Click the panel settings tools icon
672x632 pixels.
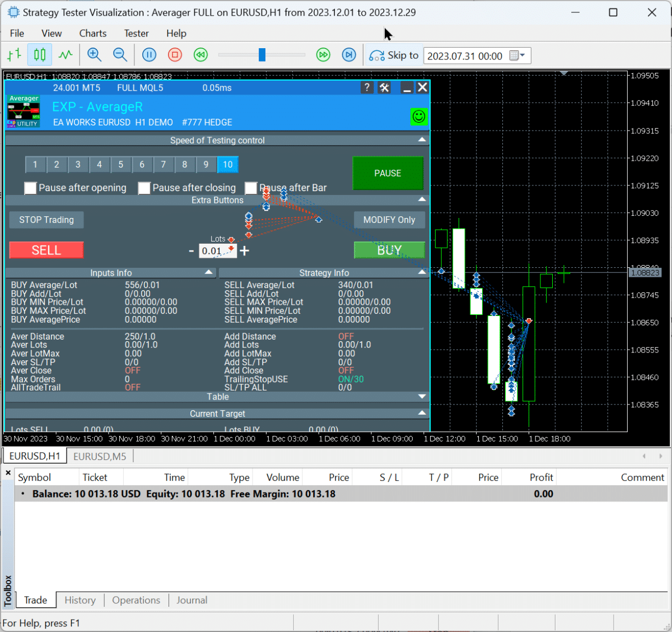[x=384, y=87]
